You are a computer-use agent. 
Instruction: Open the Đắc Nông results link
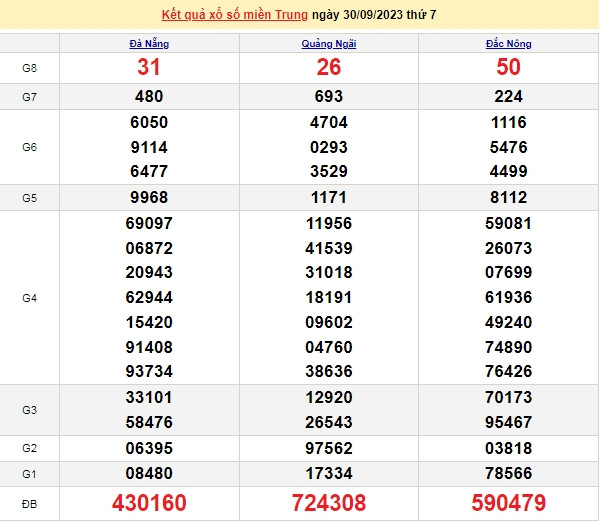click(x=511, y=44)
